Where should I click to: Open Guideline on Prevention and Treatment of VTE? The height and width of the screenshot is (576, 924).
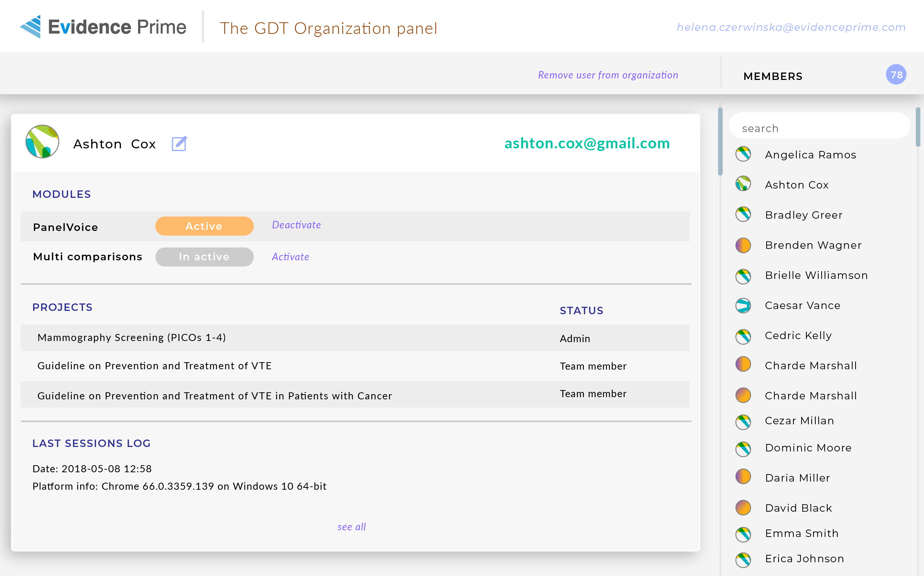(154, 366)
